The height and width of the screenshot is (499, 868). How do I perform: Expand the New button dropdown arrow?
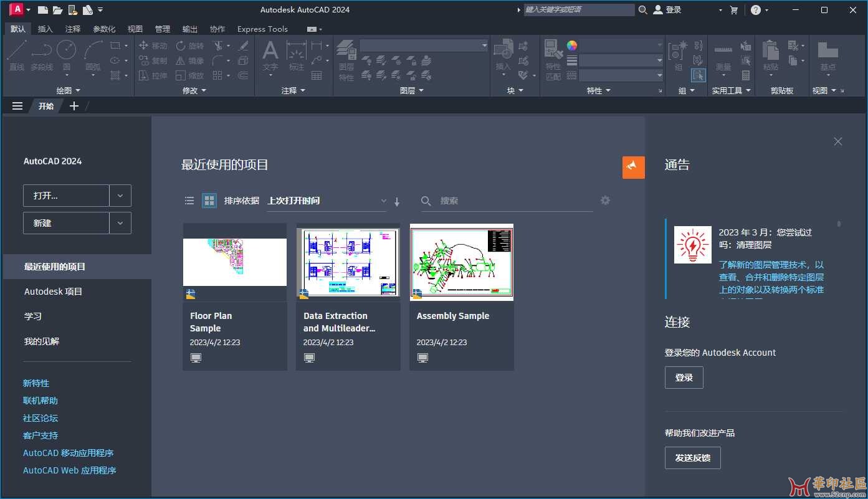120,223
